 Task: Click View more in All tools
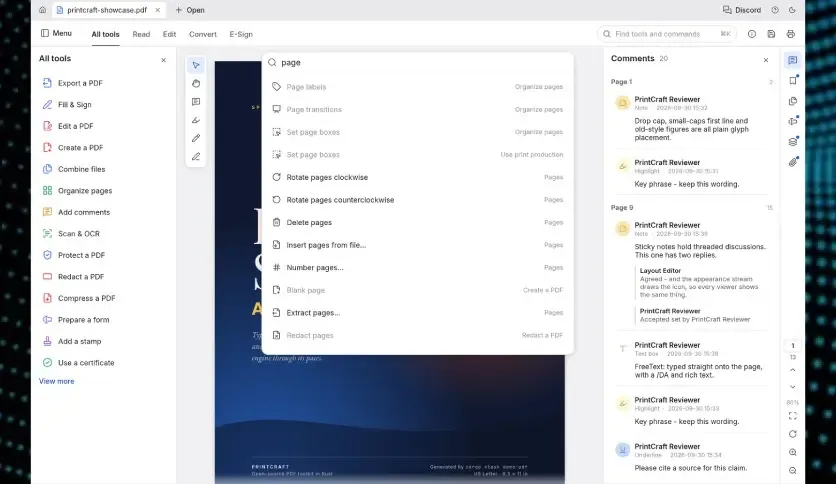click(57, 381)
